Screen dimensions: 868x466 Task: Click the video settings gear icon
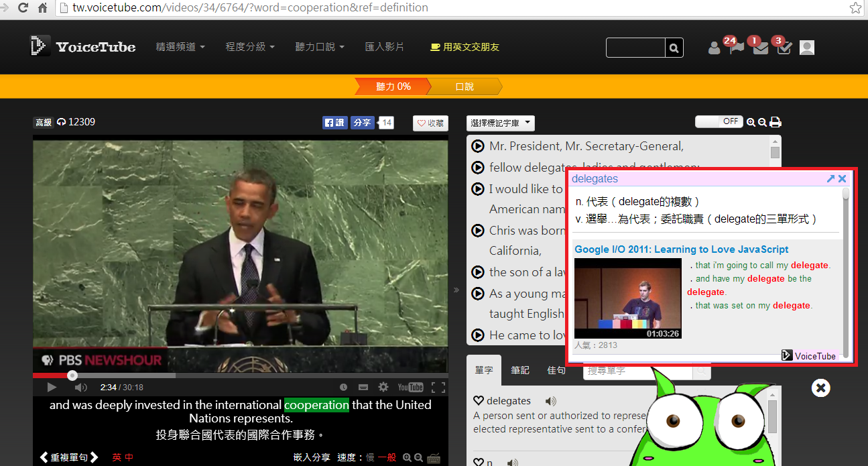pyautogui.click(x=383, y=387)
